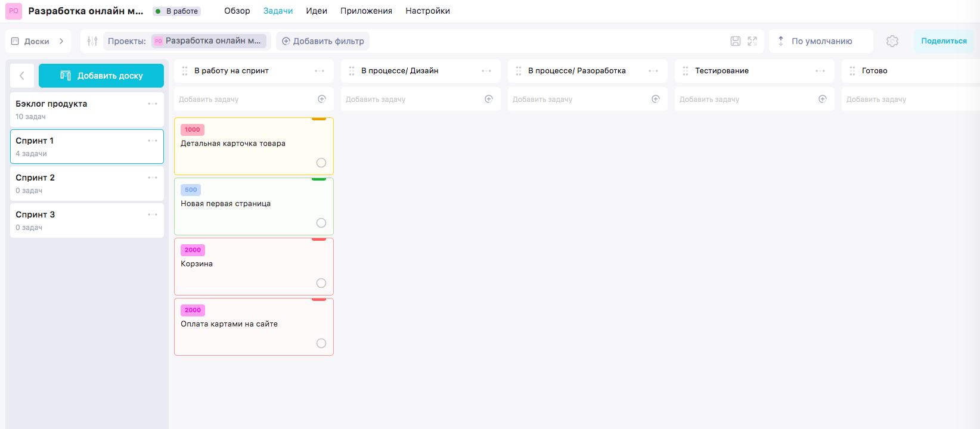This screenshot has width=980, height=429.
Task: Click plus icon in В процессе/ Дизайн column
Action: pyautogui.click(x=489, y=99)
